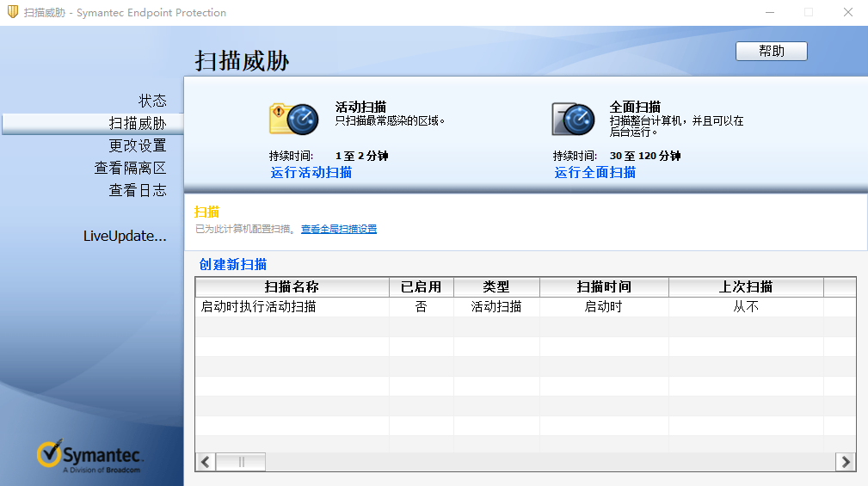
Task: Click the horizontal scrollbar right arrow
Action: (846, 462)
